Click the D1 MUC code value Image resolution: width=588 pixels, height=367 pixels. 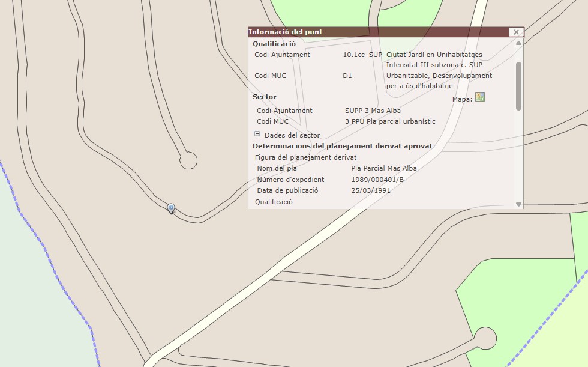click(x=347, y=76)
